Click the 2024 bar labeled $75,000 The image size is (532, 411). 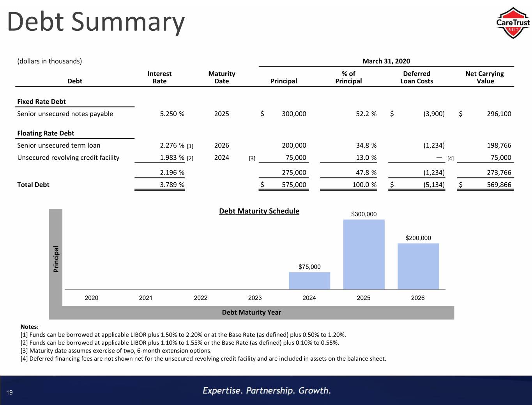point(309,280)
